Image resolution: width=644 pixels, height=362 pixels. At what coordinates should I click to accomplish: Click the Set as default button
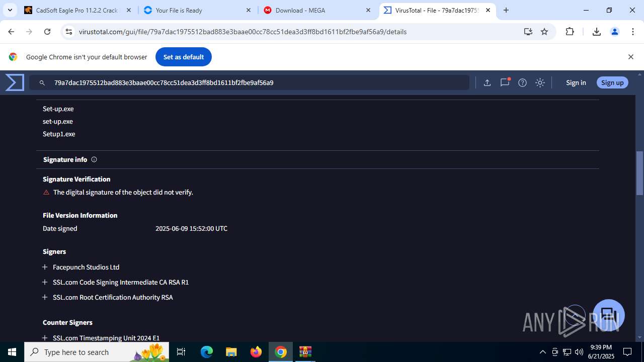click(x=184, y=57)
